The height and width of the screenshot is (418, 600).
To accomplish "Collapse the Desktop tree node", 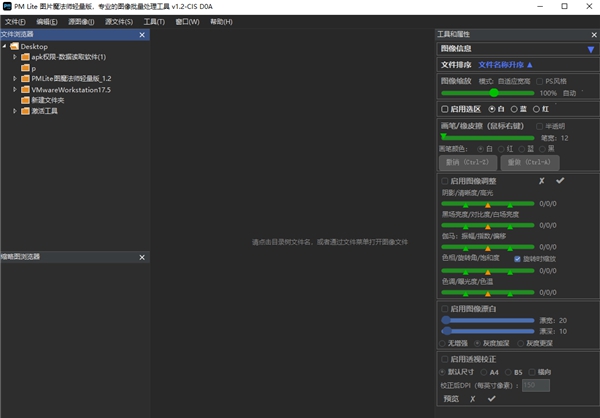I will (x=4, y=46).
